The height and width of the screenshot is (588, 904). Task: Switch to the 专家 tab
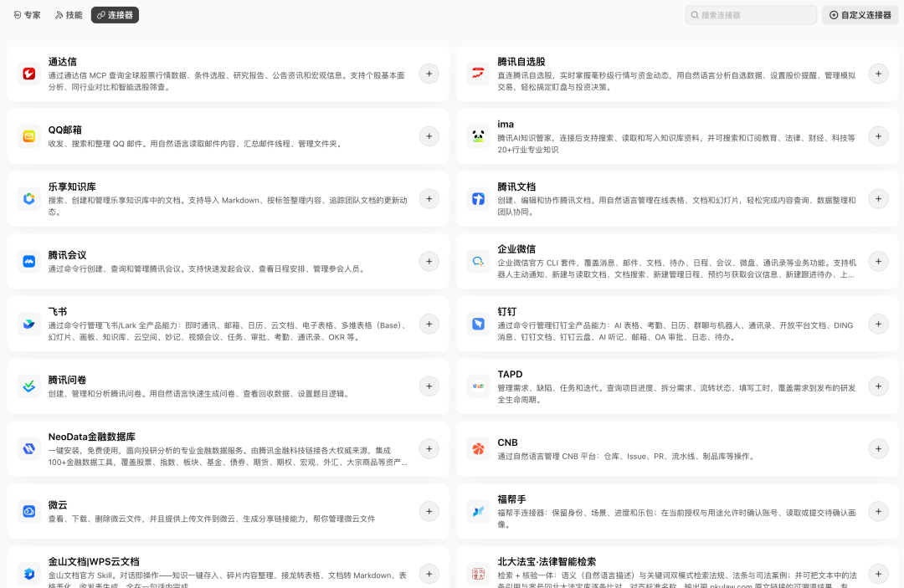click(27, 15)
